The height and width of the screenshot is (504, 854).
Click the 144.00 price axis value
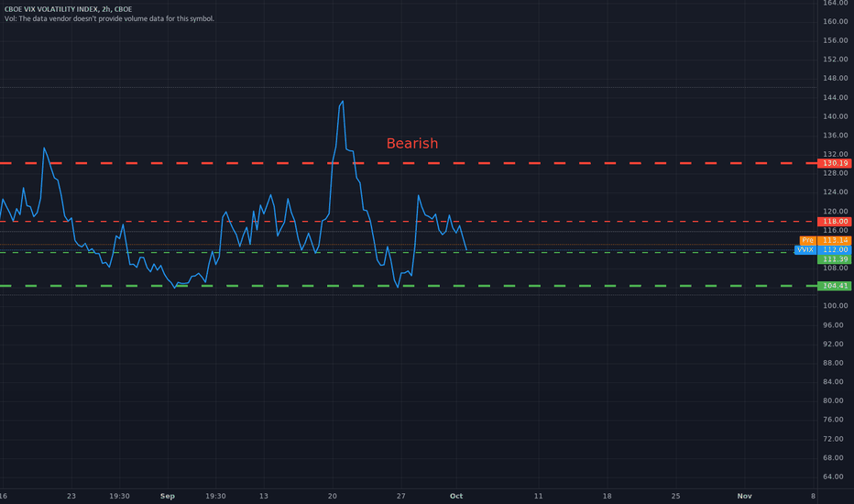(836, 97)
